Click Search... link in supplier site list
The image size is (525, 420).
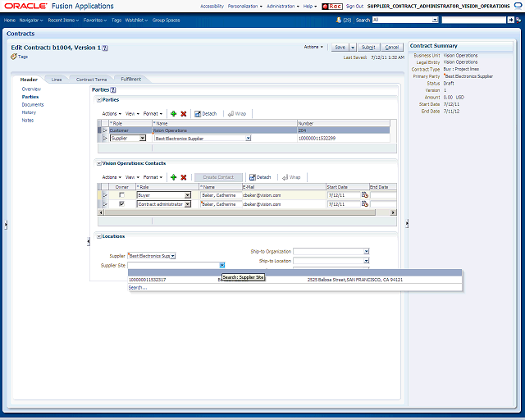[x=138, y=288]
